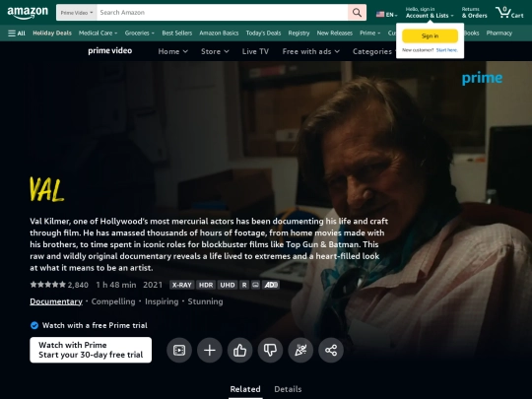Click in the Search Amazon field
This screenshot has height=399, width=532.
(x=223, y=13)
